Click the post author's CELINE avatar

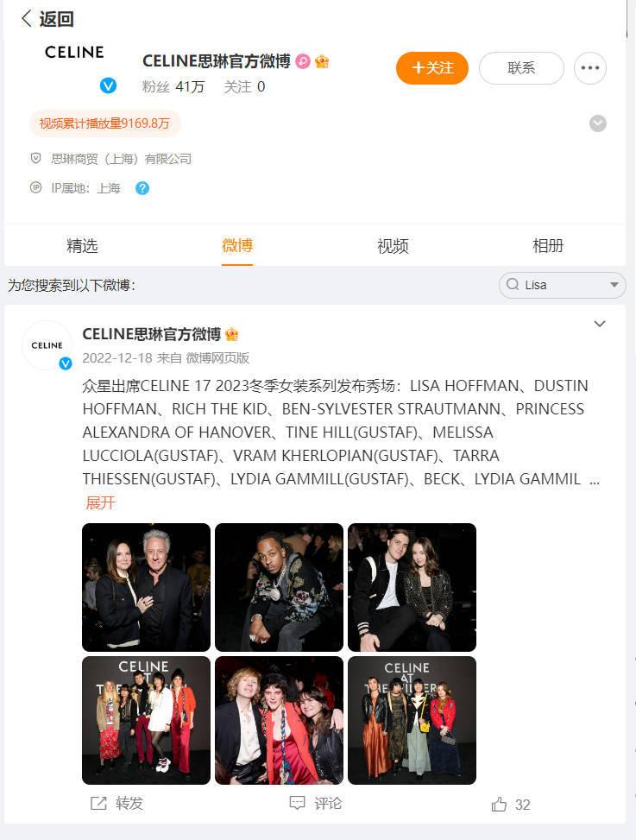[47, 345]
